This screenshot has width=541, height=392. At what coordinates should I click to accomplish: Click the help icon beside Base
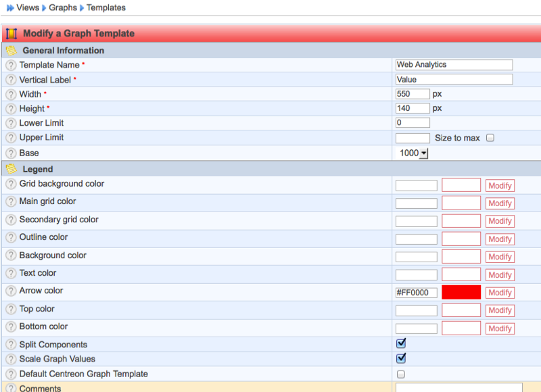(11, 153)
